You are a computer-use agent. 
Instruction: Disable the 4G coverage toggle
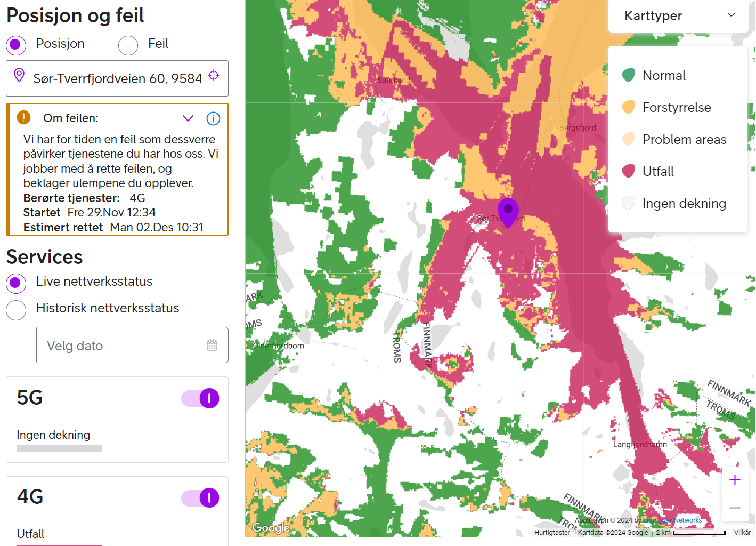coord(200,497)
